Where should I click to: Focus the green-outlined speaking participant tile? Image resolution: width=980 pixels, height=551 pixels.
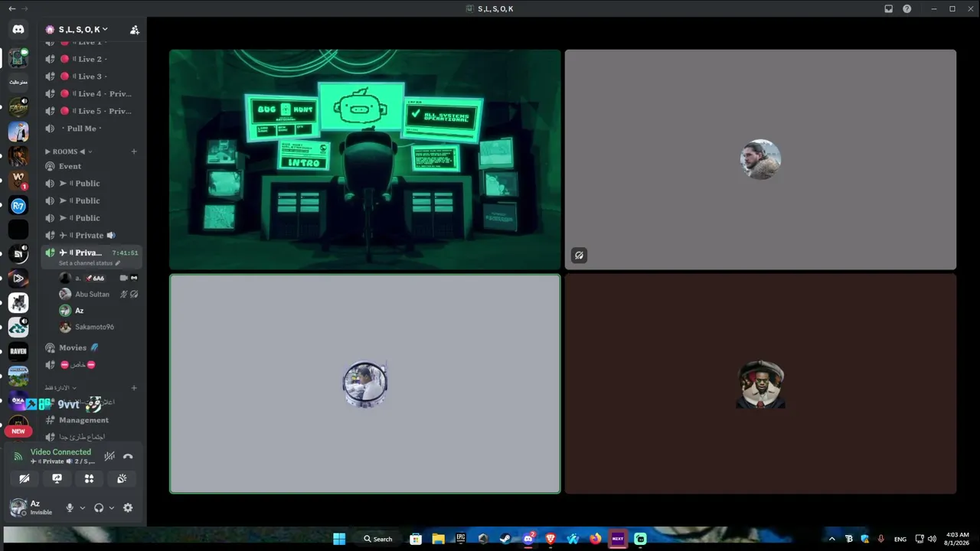tap(365, 384)
